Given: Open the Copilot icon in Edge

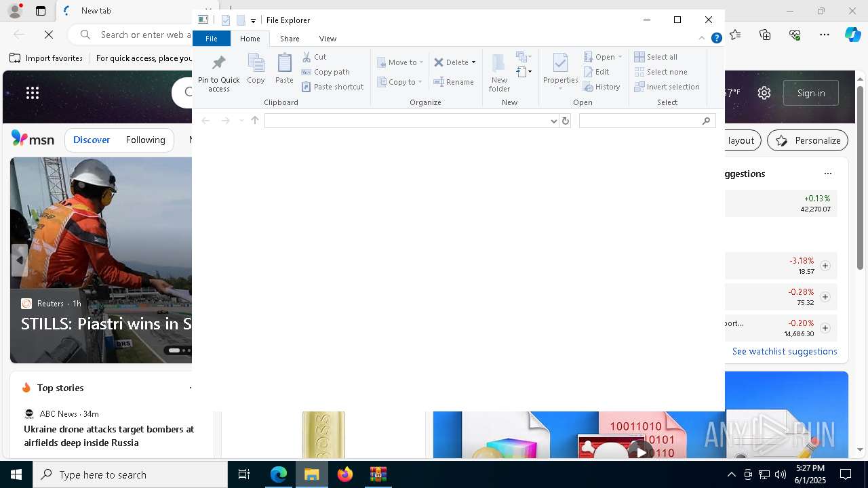Looking at the screenshot, I should (852, 34).
